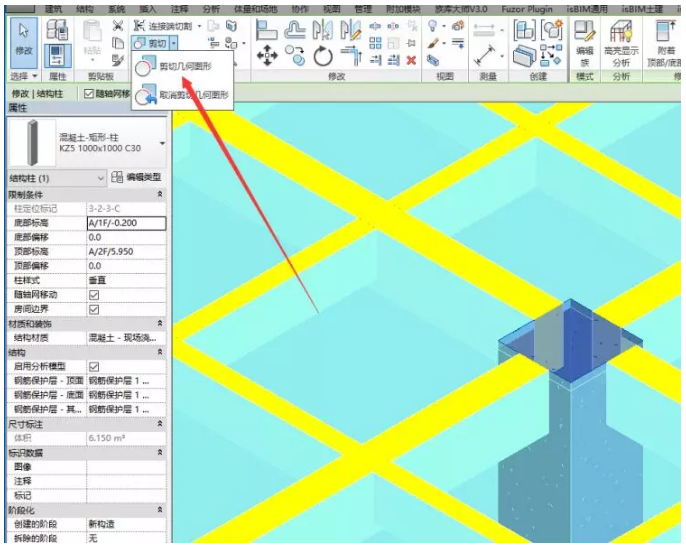Image resolution: width=686 pixels, height=547 pixels.
Task: Click the red X Delete icon
Action: coord(411,60)
